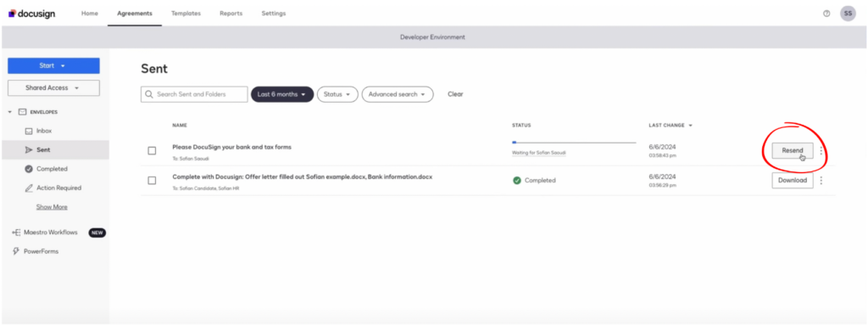Screen dimensions: 868x325
Task: Click the 03:56:29 pm timestamp
Action: (662, 185)
